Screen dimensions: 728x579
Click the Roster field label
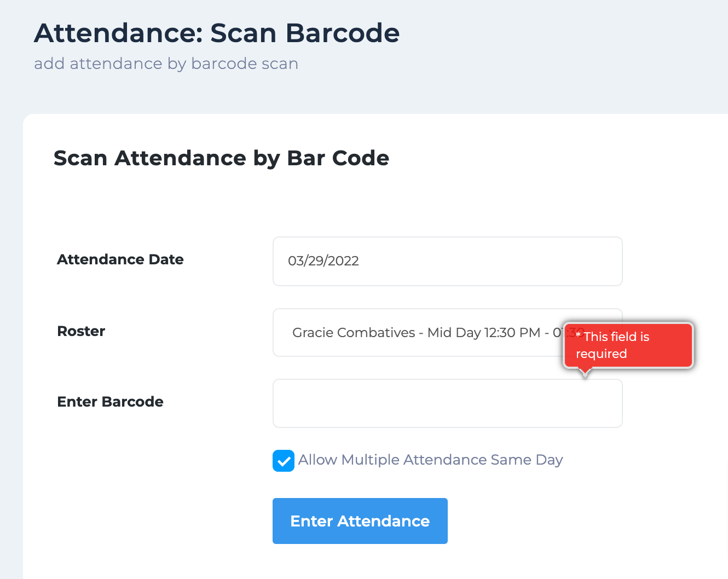click(80, 331)
